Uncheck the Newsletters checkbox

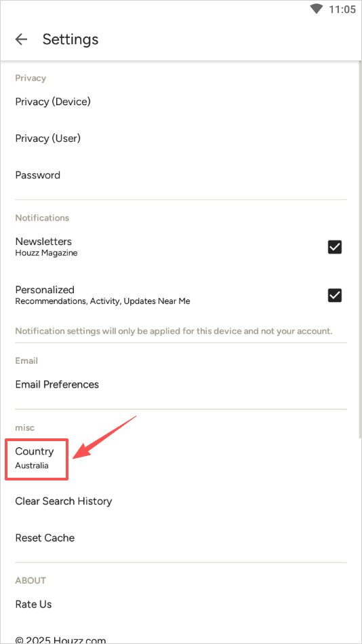point(334,247)
